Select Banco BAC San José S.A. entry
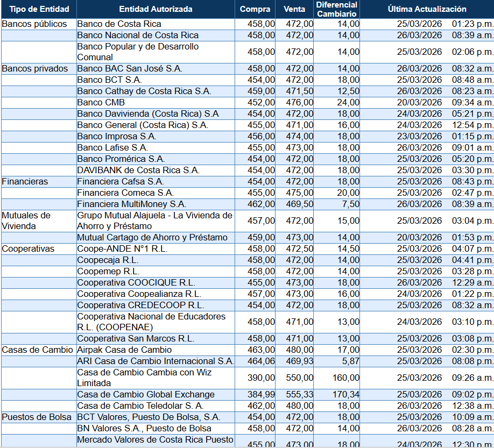Image resolution: width=494 pixels, height=448 pixels. point(130,69)
